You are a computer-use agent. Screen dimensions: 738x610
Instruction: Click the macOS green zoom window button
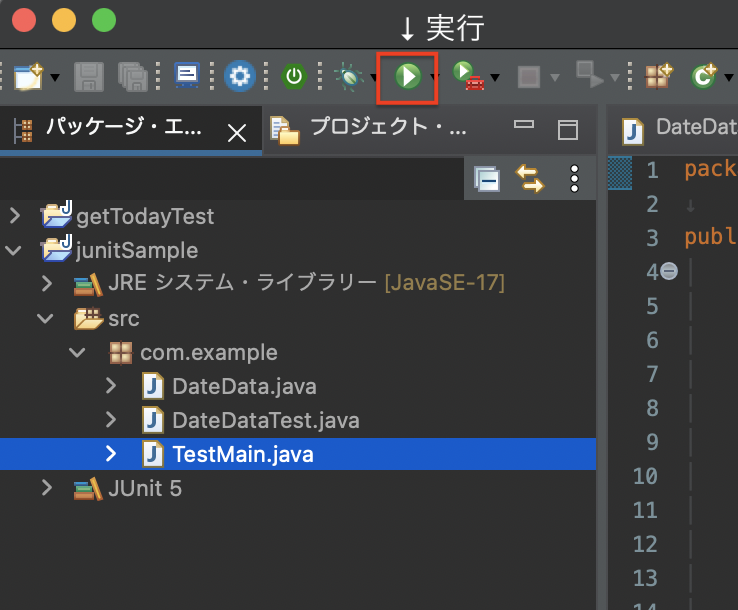[x=104, y=20]
